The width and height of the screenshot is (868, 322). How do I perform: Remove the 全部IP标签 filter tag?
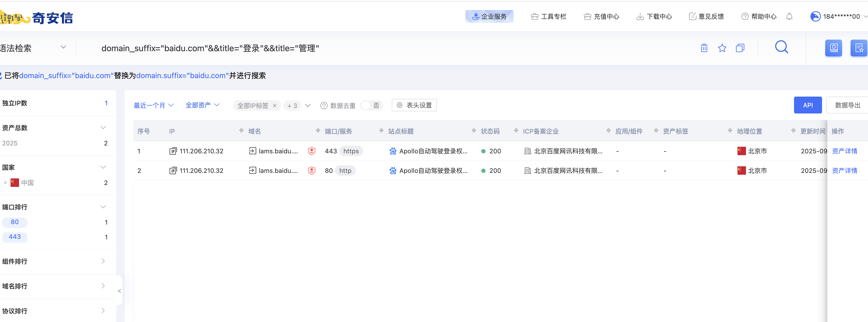pos(275,106)
